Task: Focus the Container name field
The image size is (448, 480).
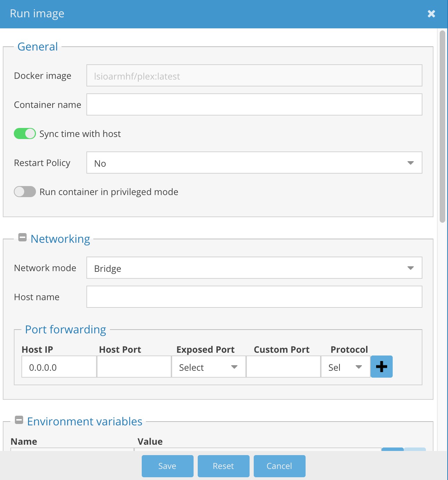Action: [x=254, y=104]
